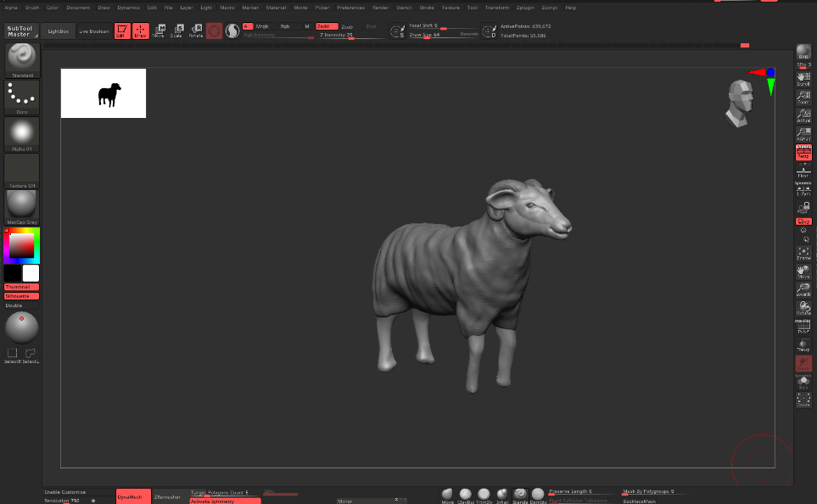817x504 pixels.
Task: Click the BPR render icon
Action: [x=803, y=52]
